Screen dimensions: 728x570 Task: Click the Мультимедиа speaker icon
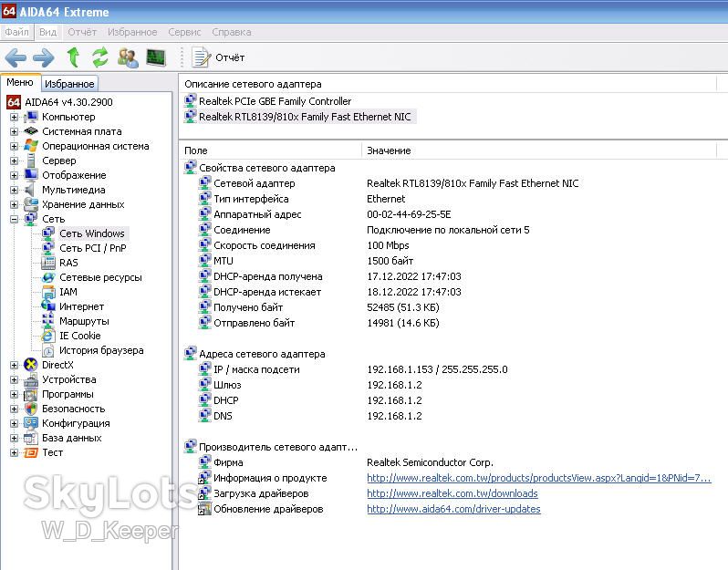[x=31, y=190]
